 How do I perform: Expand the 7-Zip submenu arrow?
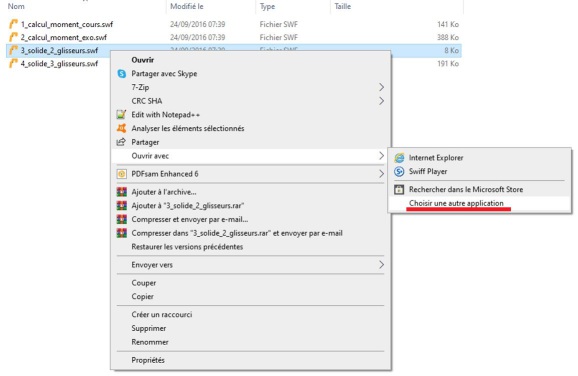click(381, 87)
